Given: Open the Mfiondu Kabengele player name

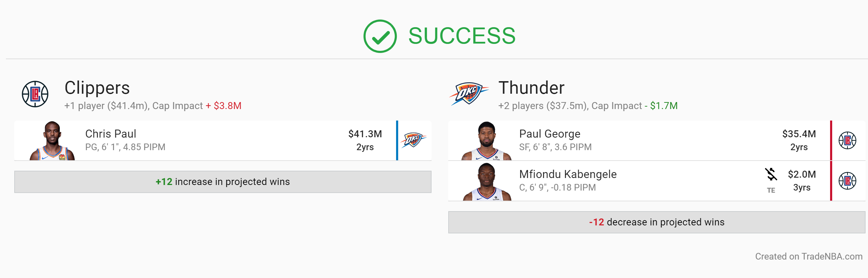Looking at the screenshot, I should point(568,174).
